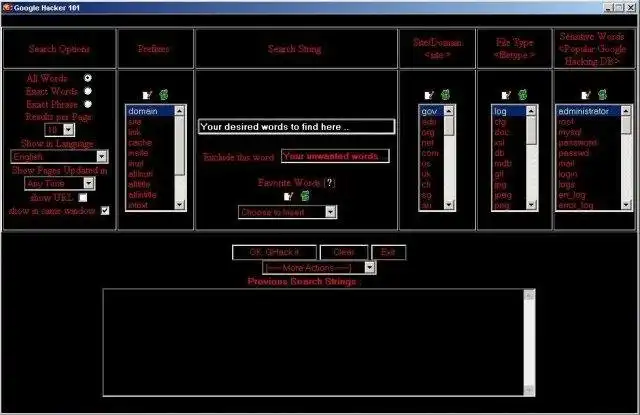Select "com" in the Site/Domain list
This screenshot has height=415, width=640.
pos(432,153)
